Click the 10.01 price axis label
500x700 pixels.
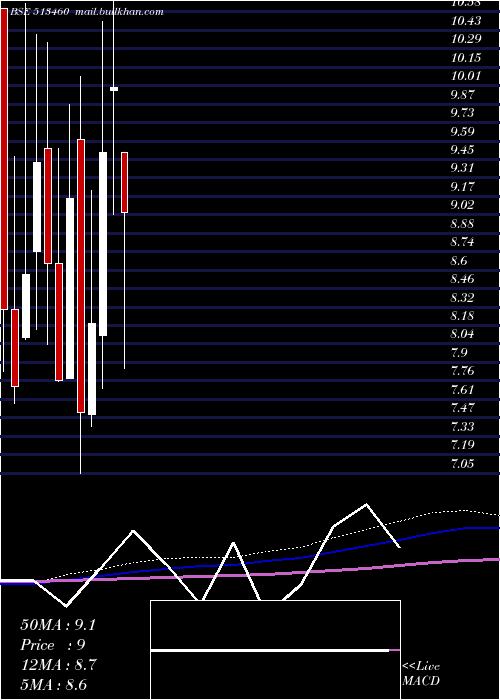[466, 75]
